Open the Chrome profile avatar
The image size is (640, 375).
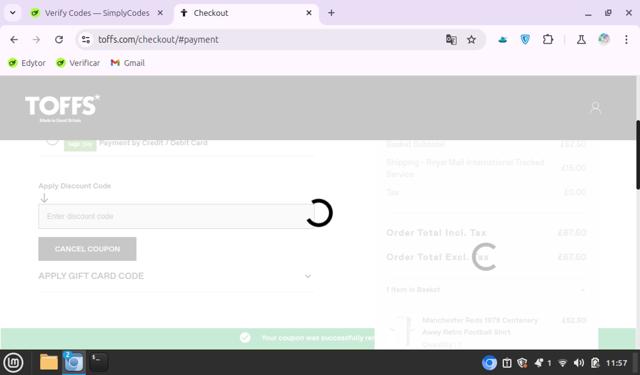[x=604, y=40]
